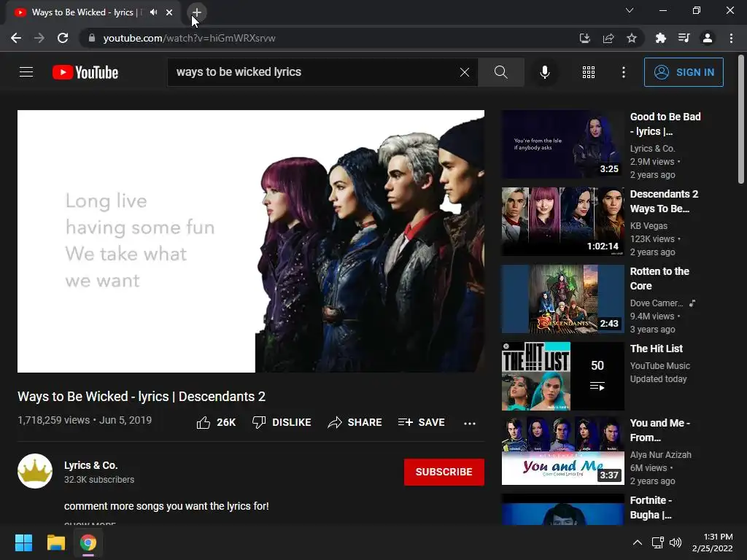Click the address bar URL

tap(189, 38)
